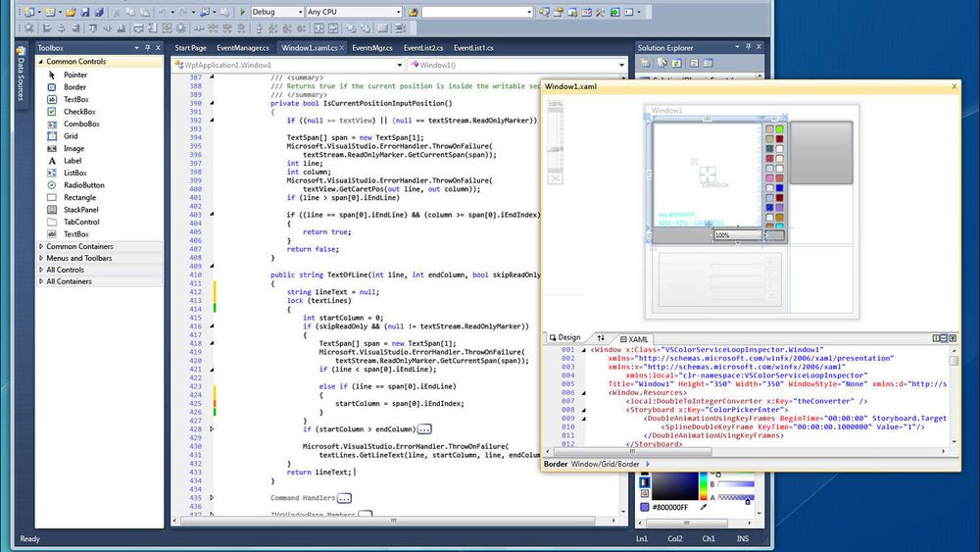Screen dimensions: 980x552
Task: Click the Window/Grid/Border breadcrumb path
Action: 605,464
